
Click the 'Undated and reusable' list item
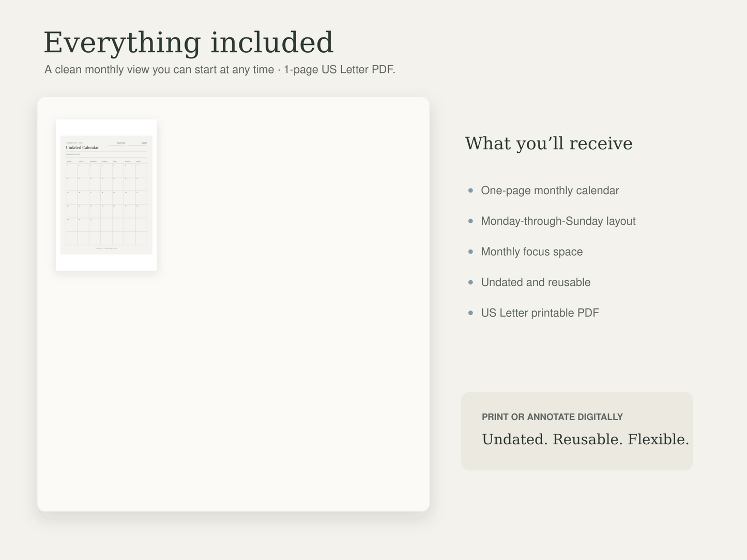click(x=536, y=282)
